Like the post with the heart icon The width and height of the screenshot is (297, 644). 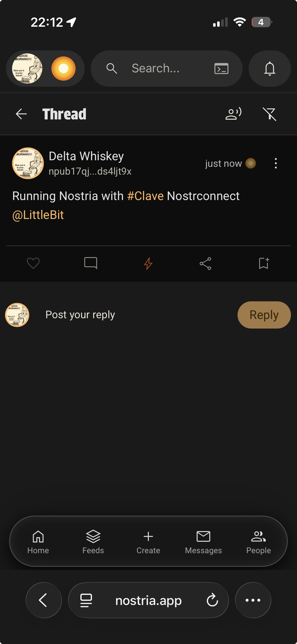tap(33, 263)
